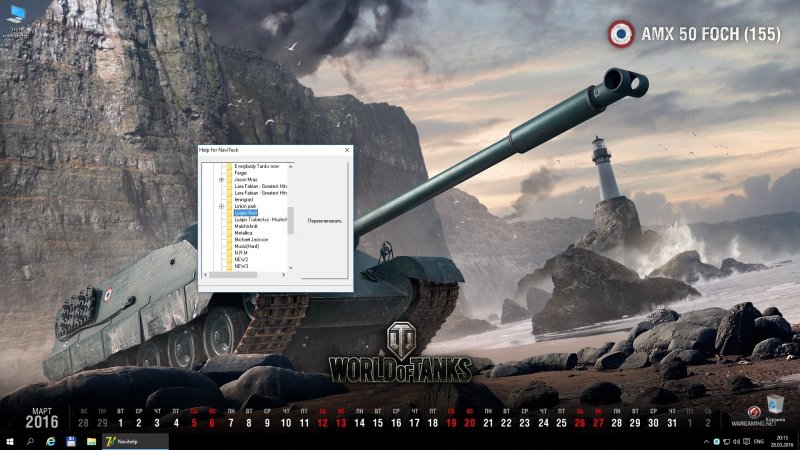Click the Переименовать button
Image resolution: width=800 pixels, height=450 pixels.
click(324, 221)
